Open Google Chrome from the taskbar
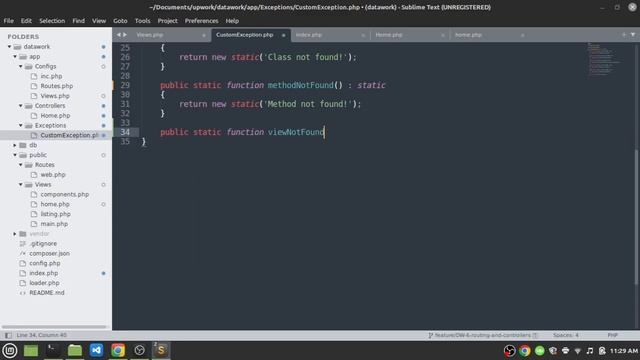The image size is (640, 360). (x=118, y=350)
